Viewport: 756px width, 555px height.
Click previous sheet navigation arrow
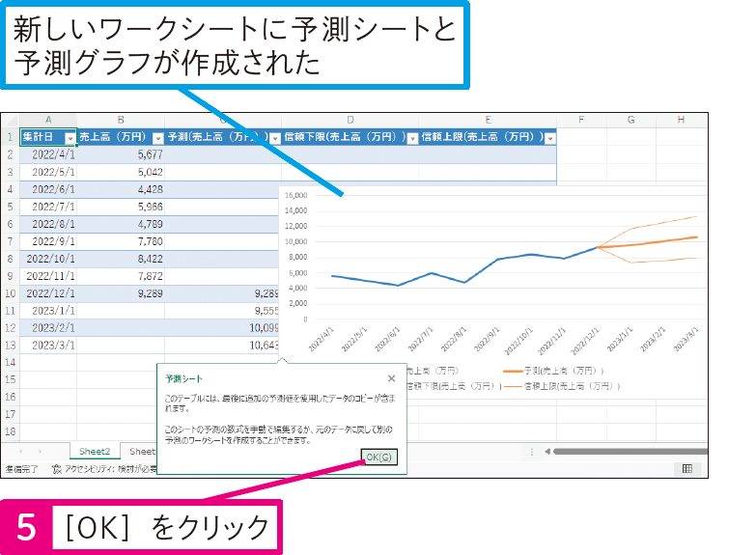(19, 451)
